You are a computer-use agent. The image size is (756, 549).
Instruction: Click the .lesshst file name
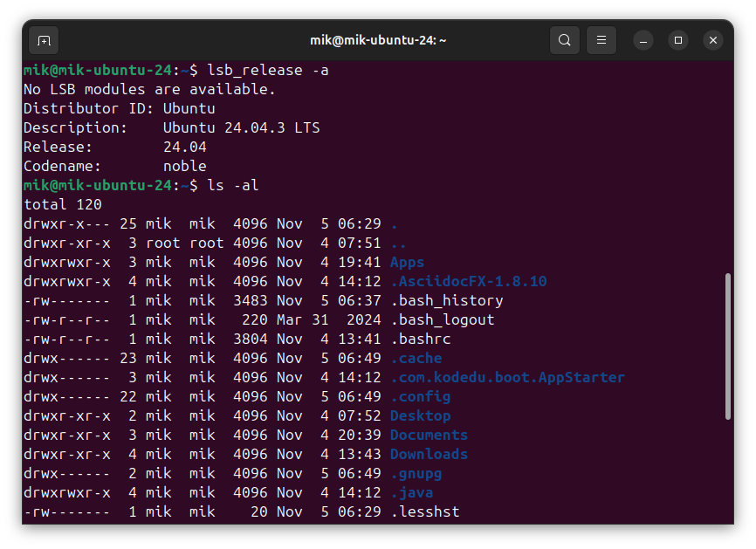(x=424, y=511)
